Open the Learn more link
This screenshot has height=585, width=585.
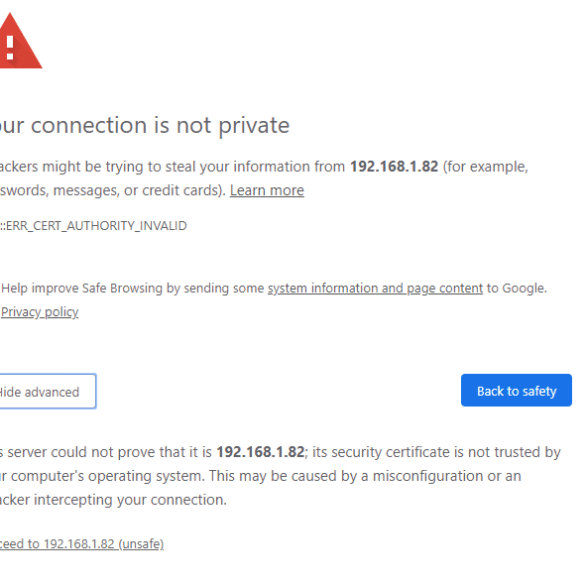[x=267, y=191]
